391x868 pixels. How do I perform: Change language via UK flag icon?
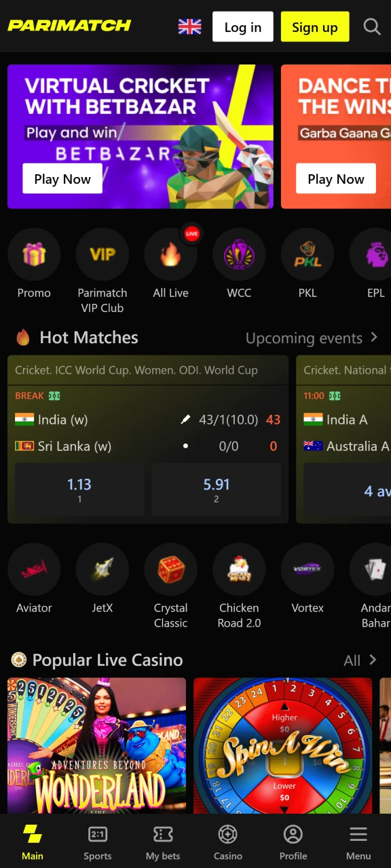tap(190, 27)
